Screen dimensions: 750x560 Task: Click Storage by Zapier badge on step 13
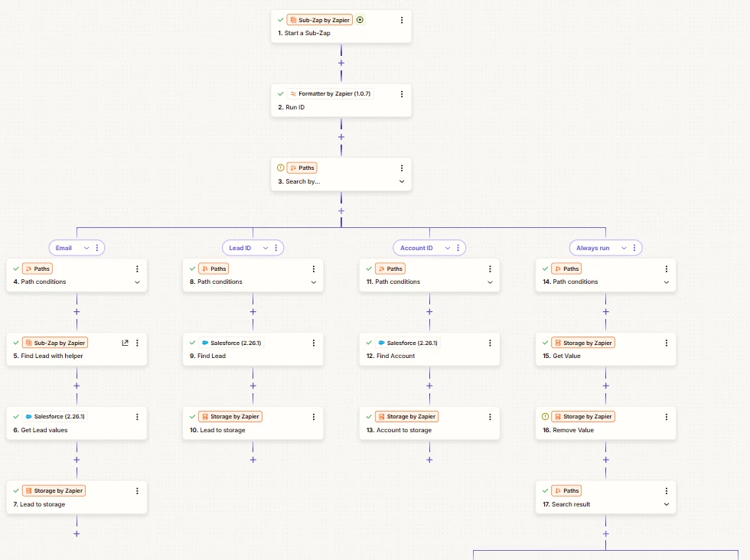click(x=406, y=416)
